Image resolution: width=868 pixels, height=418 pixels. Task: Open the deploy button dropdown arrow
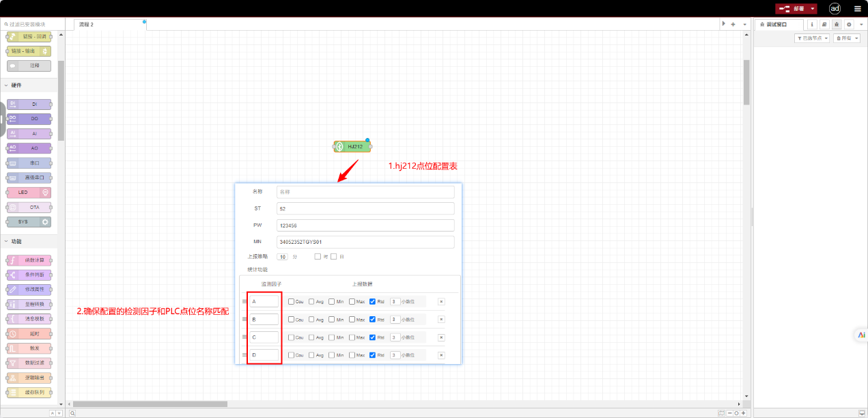(x=813, y=9)
